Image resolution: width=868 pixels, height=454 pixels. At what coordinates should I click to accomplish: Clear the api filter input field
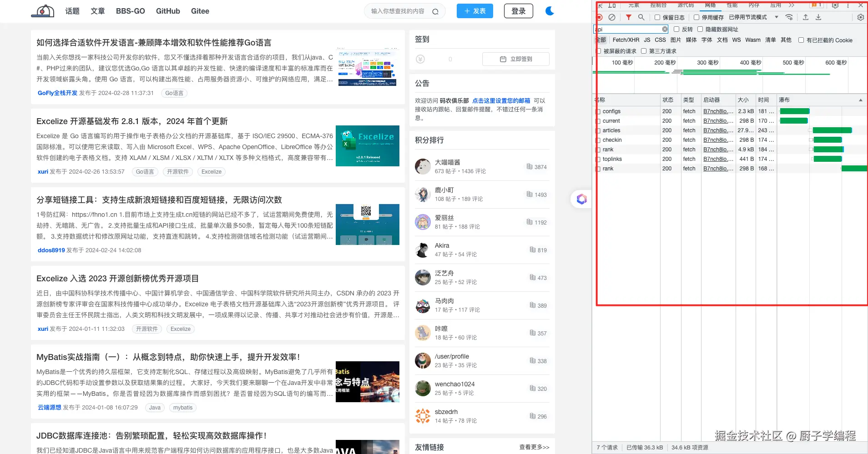[665, 29]
